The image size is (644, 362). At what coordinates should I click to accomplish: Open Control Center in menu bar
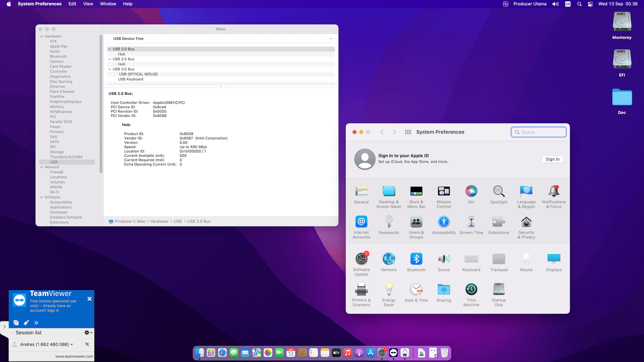coord(590,4)
